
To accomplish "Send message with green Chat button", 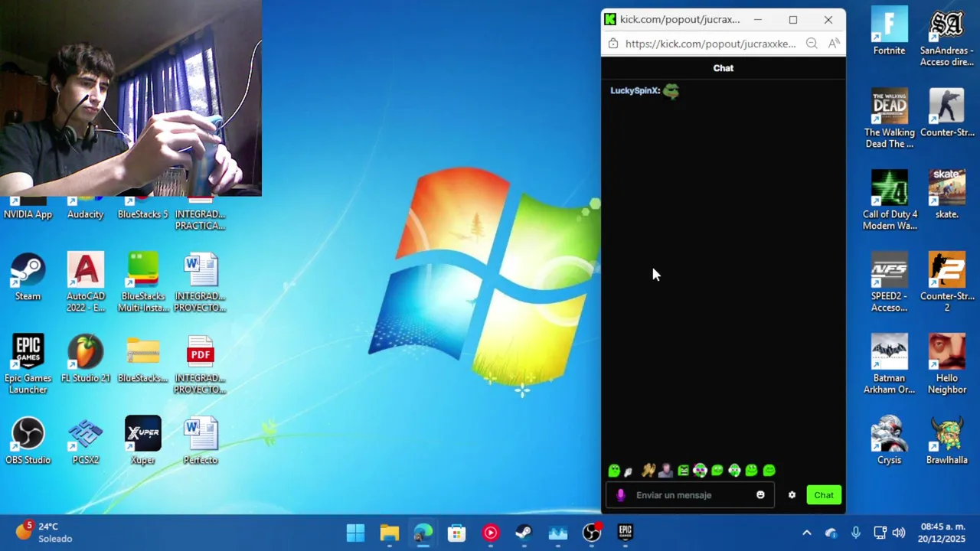I will [824, 495].
